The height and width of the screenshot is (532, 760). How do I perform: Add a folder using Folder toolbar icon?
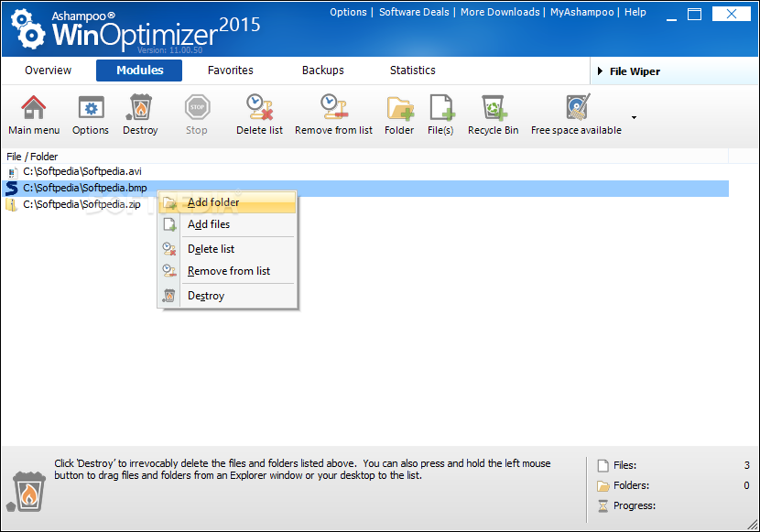pos(400,107)
